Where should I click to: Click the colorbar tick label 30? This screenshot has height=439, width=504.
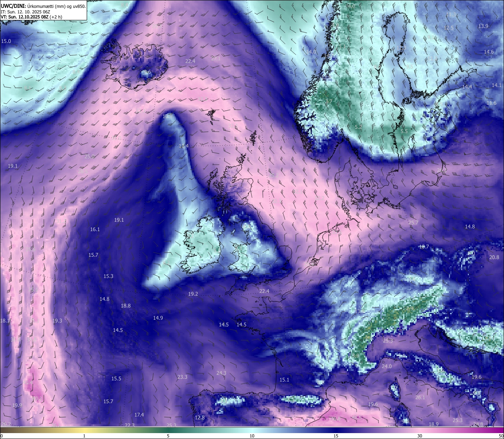tap(420, 436)
